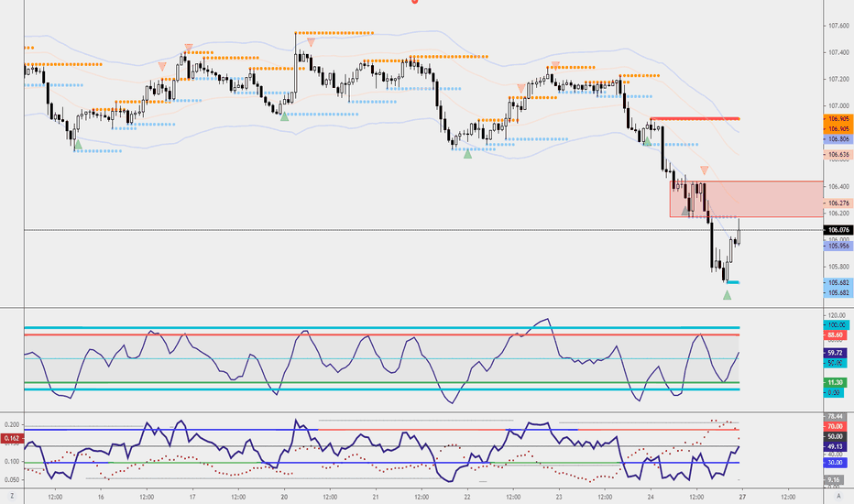Click the 106.806 purple price label

pos(838,139)
